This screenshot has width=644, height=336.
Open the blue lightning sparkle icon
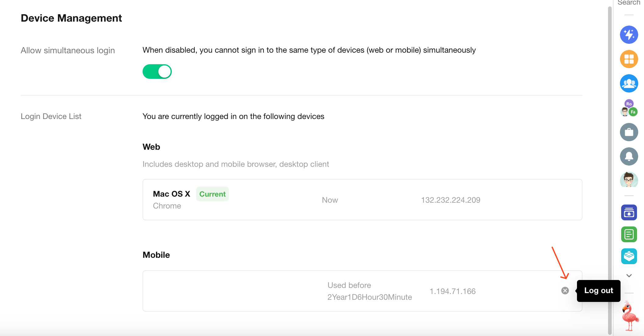pyautogui.click(x=629, y=35)
